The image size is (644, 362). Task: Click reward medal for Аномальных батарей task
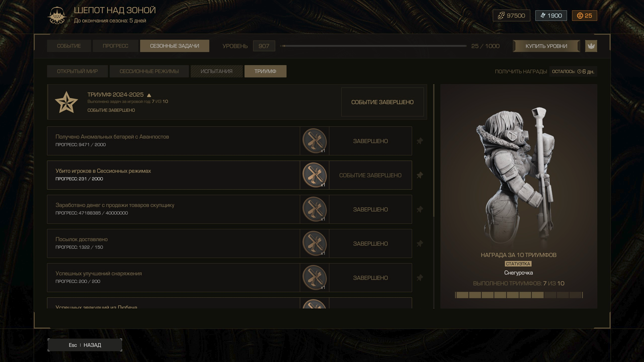(x=314, y=141)
